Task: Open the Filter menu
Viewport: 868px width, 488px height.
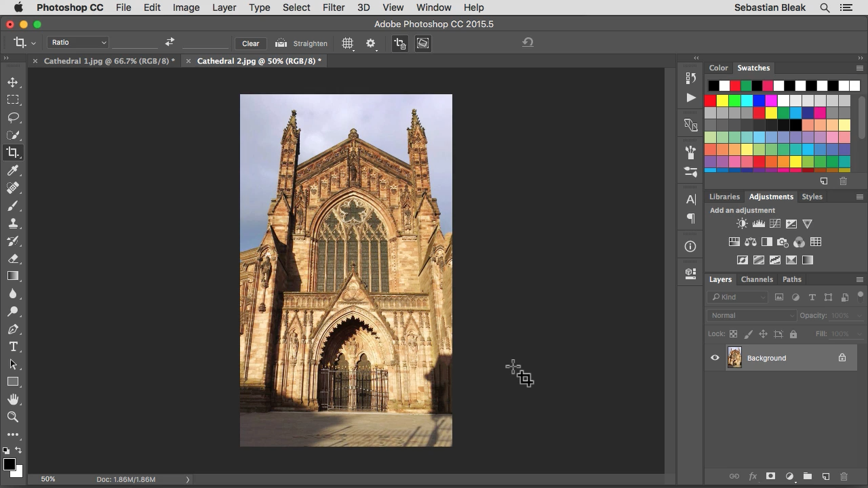Action: (333, 7)
